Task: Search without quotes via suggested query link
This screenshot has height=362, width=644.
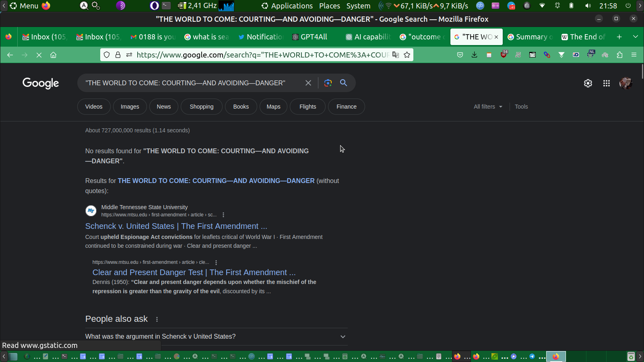Action: (x=216, y=181)
